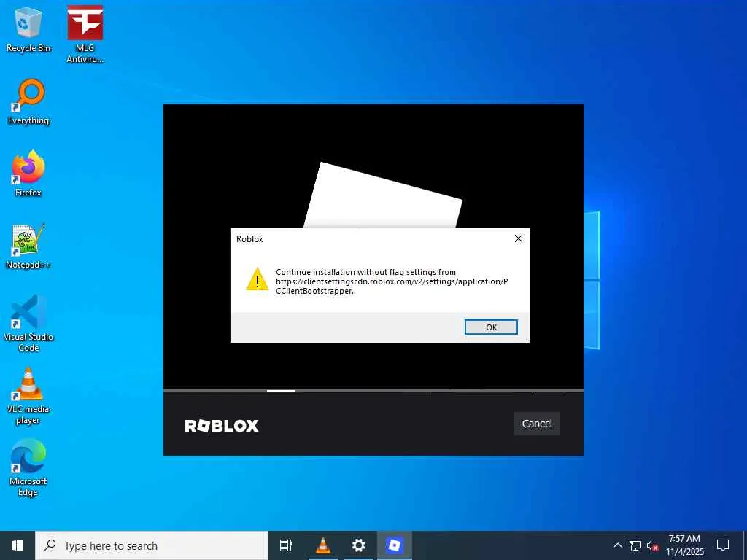The image size is (747, 560).
Task: Open Task View from the taskbar
Action: pyautogui.click(x=286, y=545)
